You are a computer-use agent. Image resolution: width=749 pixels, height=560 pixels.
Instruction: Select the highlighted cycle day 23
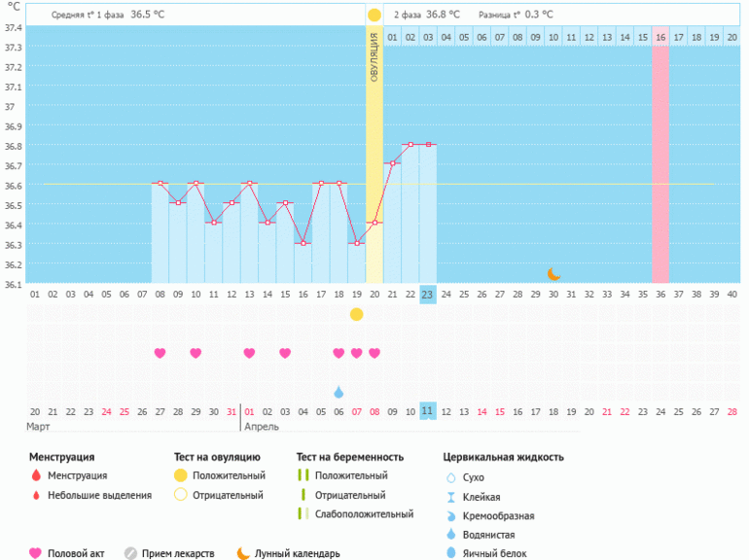pos(428,295)
